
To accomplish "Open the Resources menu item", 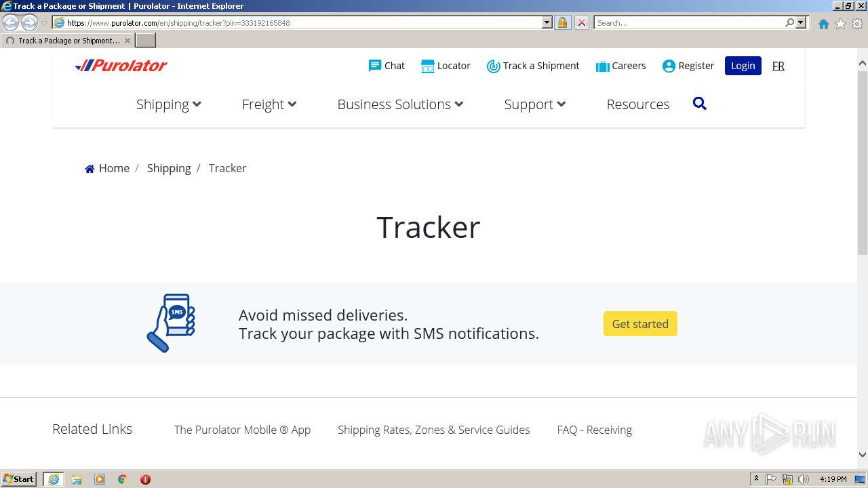I will click(638, 104).
